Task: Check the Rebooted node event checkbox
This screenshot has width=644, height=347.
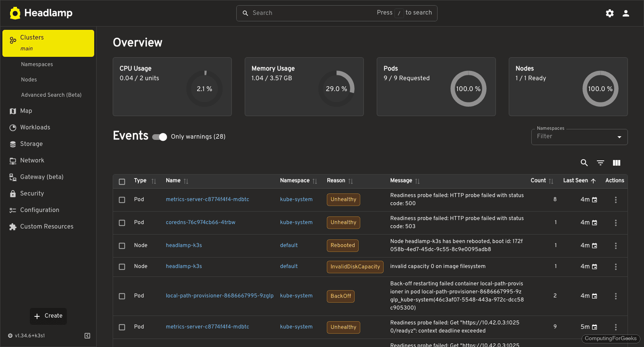Action: pos(122,246)
